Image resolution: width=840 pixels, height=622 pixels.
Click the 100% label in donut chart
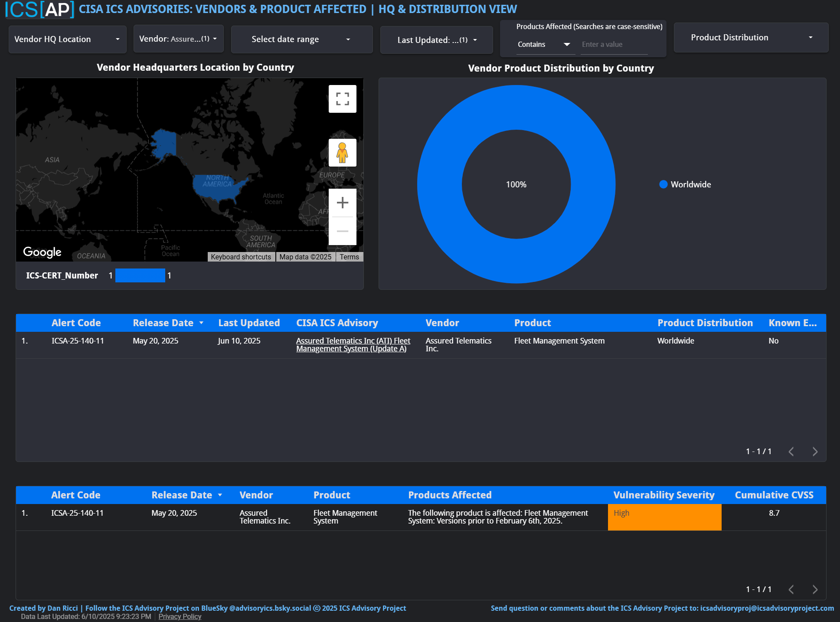tap(516, 184)
